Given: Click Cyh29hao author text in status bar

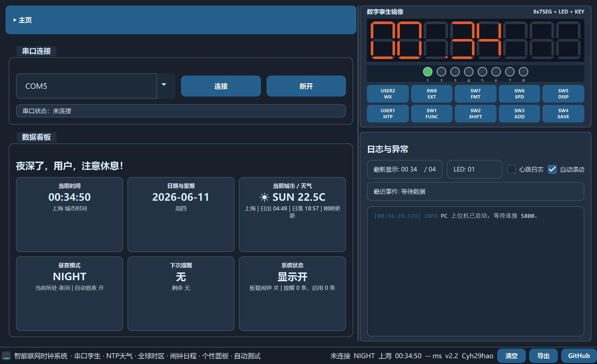Looking at the screenshot, I should tap(478, 356).
